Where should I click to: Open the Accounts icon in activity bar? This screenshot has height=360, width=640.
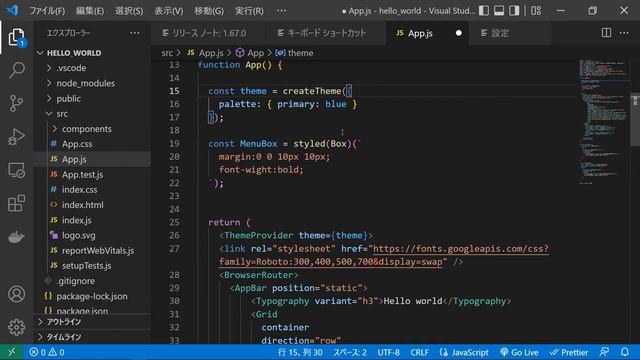click(16, 294)
